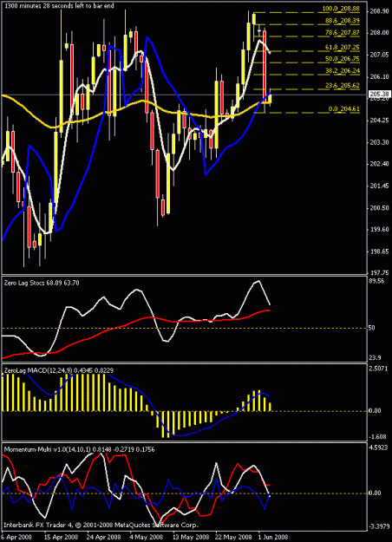Click the 197.75 price axis value
392x542 pixels.
(378, 272)
